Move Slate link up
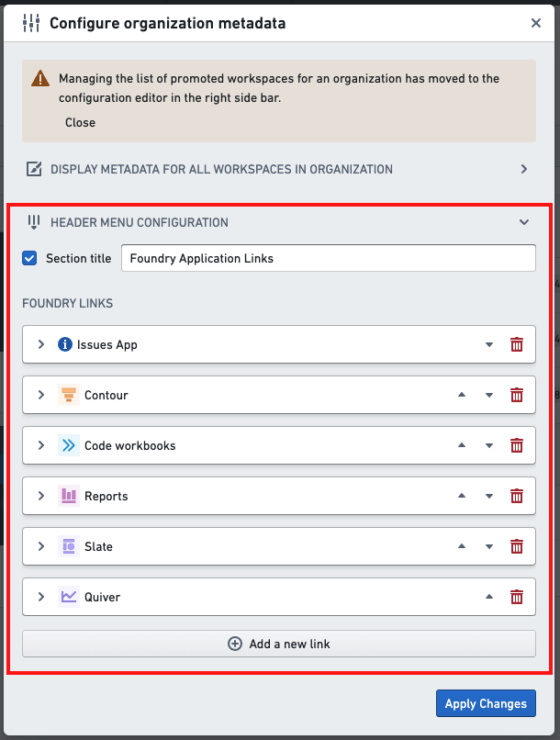Image resolution: width=560 pixels, height=740 pixels. (462, 546)
